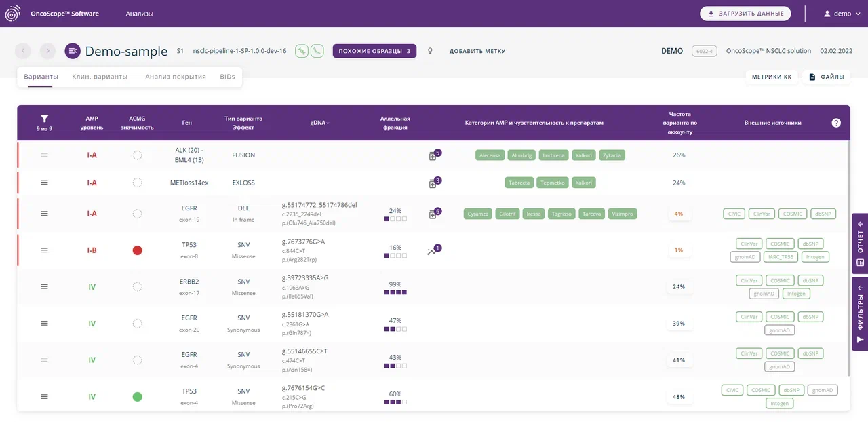Click account frequency value 48%
The height and width of the screenshot is (422, 868).
(679, 397)
